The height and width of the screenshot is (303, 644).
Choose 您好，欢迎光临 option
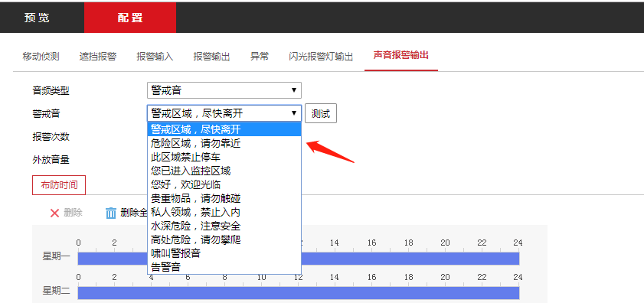224,184
